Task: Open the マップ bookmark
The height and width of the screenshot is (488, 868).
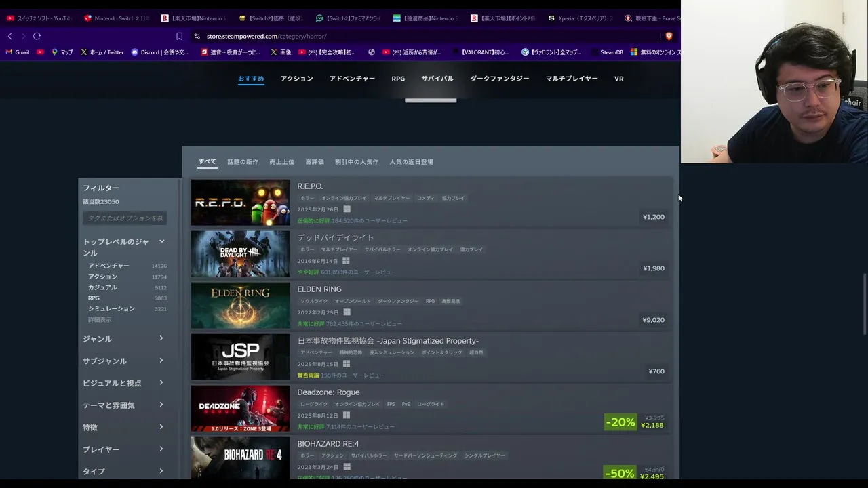Action: point(62,52)
